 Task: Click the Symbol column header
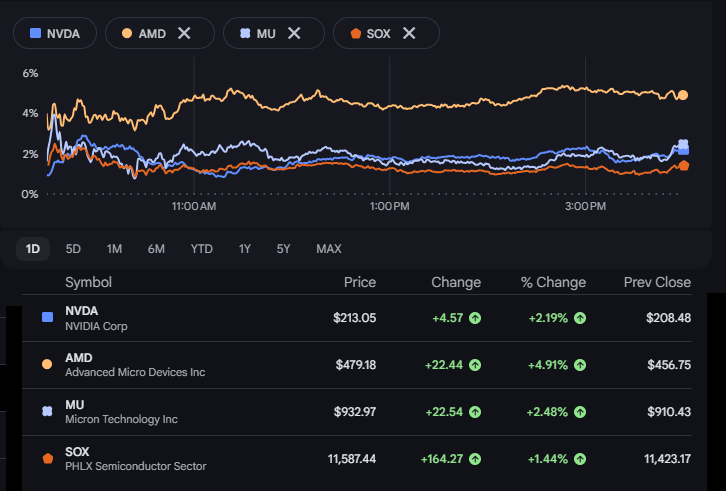click(88, 282)
